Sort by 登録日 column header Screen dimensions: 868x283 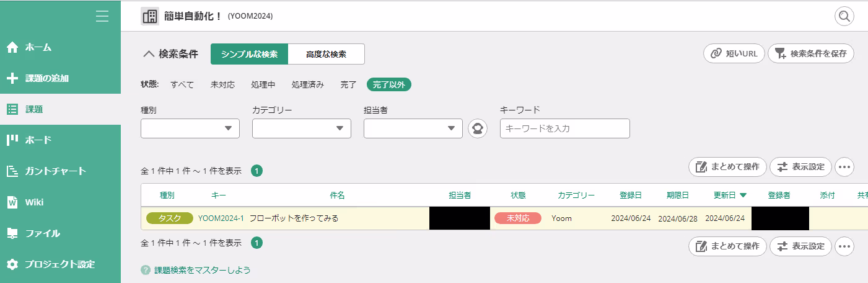[631, 195]
